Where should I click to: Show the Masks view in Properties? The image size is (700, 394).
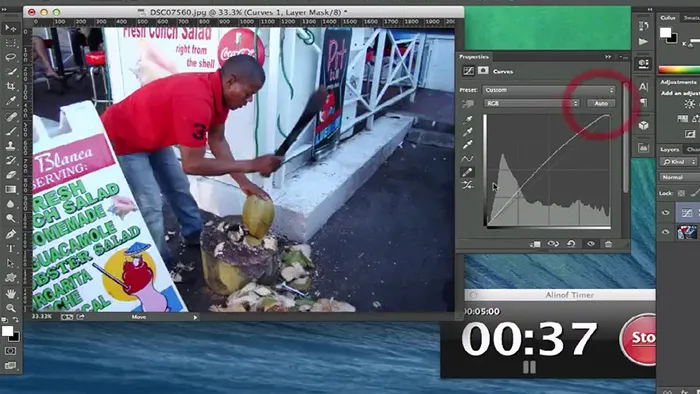(x=483, y=71)
